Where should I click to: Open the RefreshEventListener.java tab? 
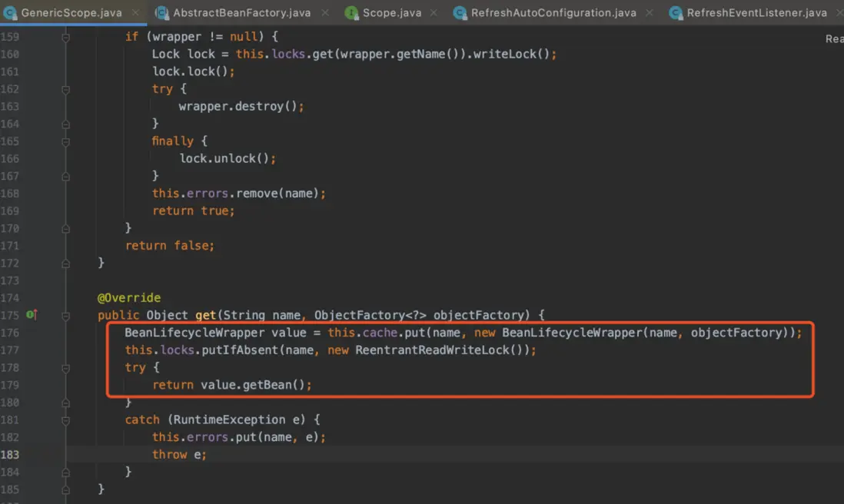(757, 12)
